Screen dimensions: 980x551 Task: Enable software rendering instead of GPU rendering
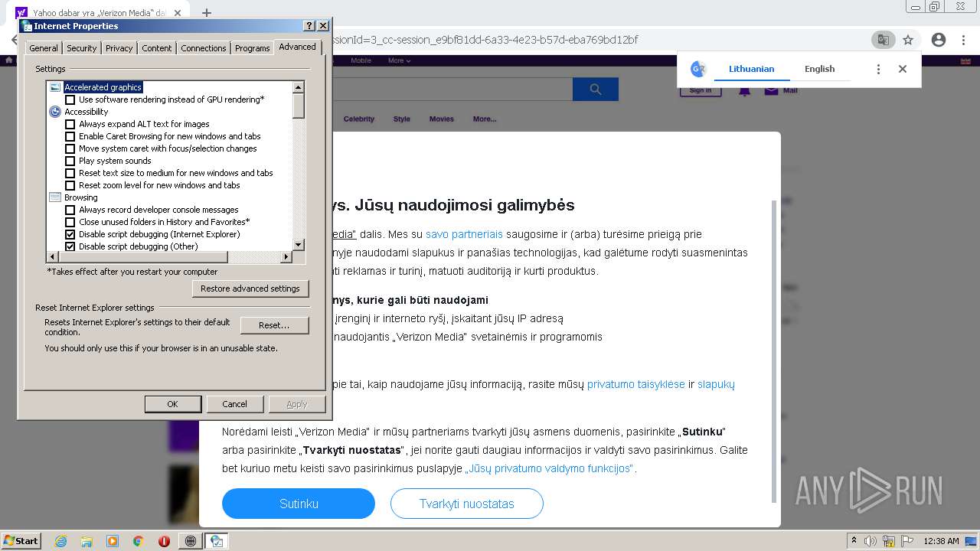click(70, 99)
